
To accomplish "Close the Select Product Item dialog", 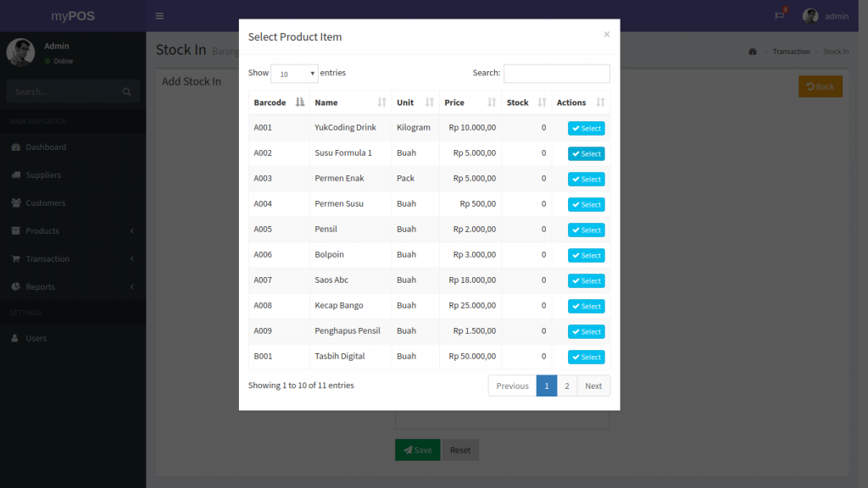I will (x=606, y=35).
